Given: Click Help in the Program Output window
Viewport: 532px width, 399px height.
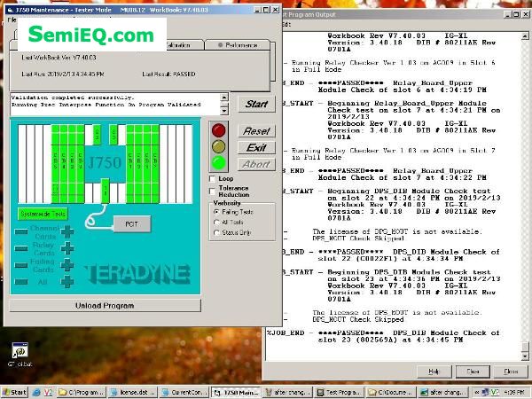Looking at the screenshot, I should coord(434,372).
